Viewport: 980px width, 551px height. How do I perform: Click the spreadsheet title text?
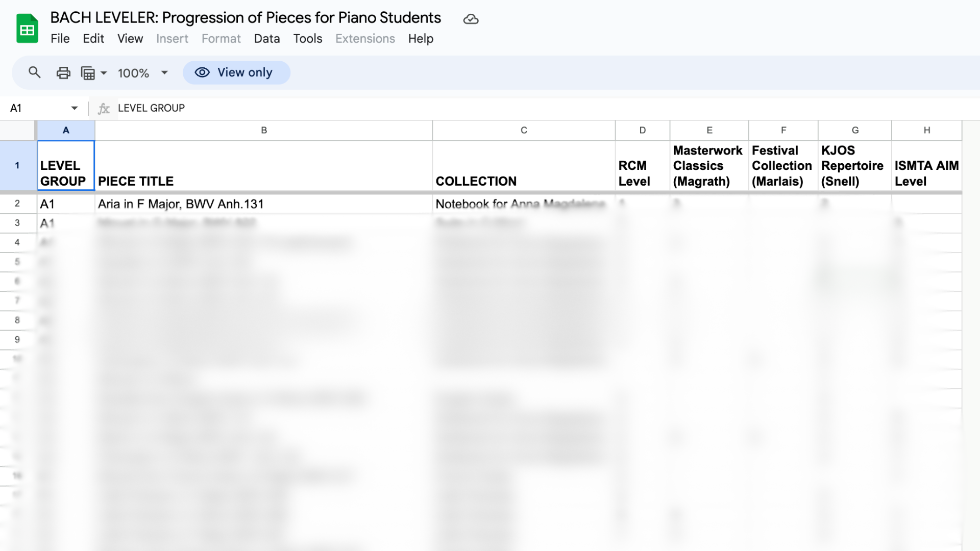tap(245, 18)
